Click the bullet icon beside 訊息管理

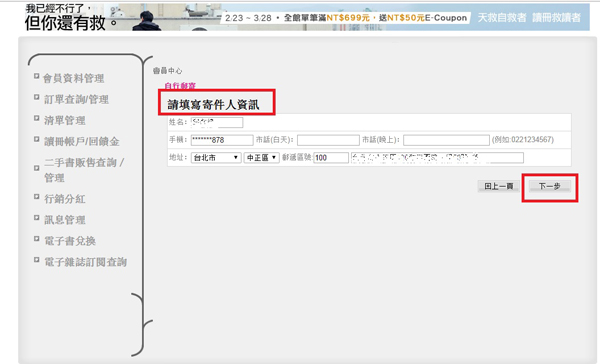[37, 218]
